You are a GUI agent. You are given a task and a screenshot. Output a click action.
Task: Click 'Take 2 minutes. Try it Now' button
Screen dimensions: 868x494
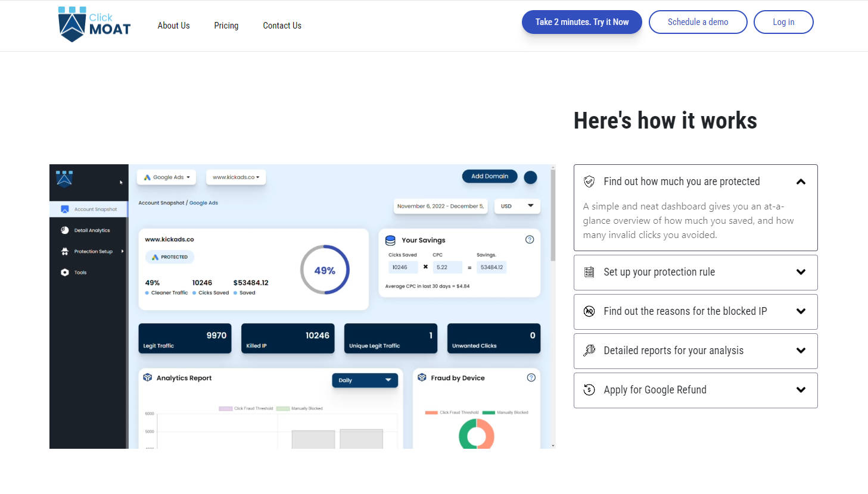pyautogui.click(x=581, y=22)
